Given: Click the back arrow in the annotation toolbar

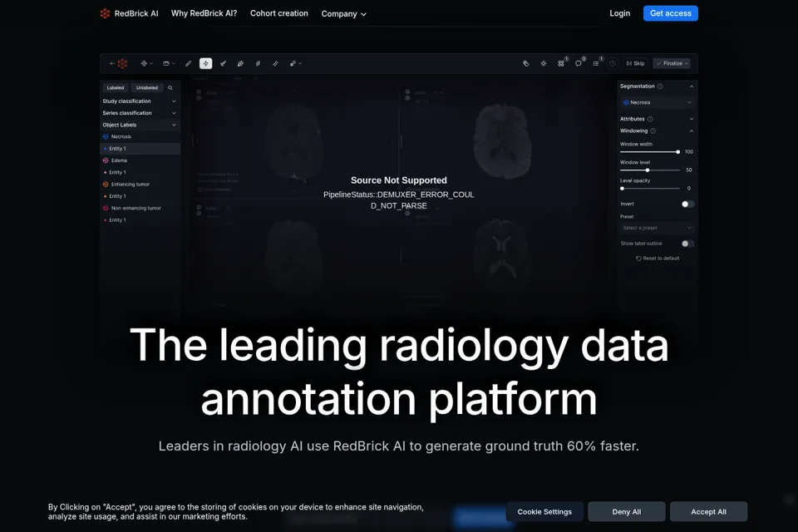Looking at the screenshot, I should tap(112, 64).
